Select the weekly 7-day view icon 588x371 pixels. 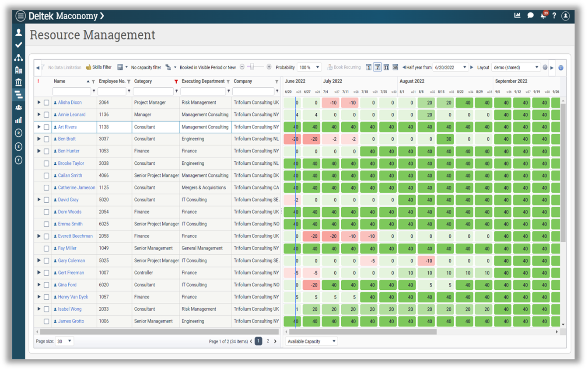click(377, 67)
